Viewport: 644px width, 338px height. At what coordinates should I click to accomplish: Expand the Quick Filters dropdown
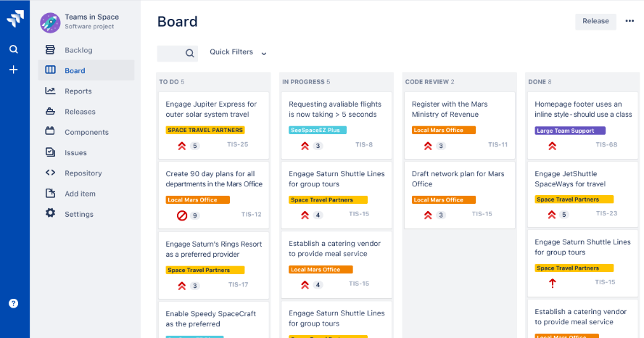(238, 52)
